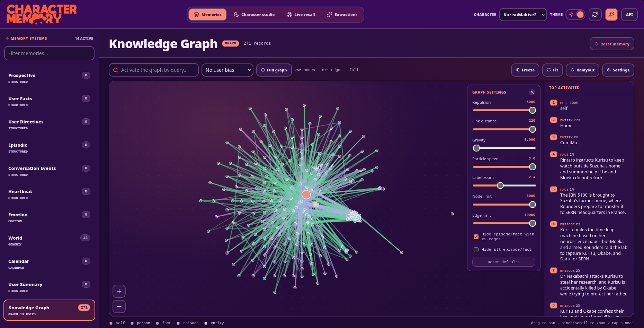Focus the Filter memories input
644x328 pixels.
tap(49, 53)
